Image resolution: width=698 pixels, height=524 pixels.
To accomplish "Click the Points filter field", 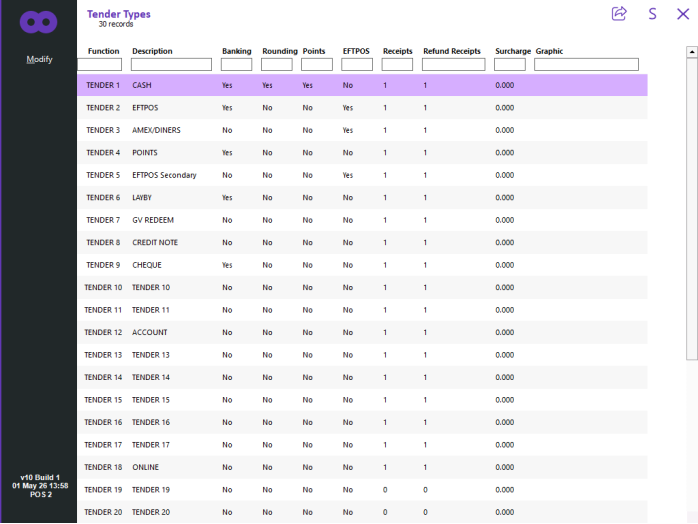I will (x=317, y=65).
